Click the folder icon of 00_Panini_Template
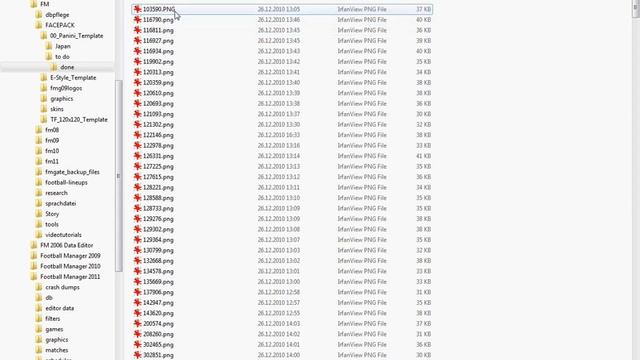 pos(44,36)
